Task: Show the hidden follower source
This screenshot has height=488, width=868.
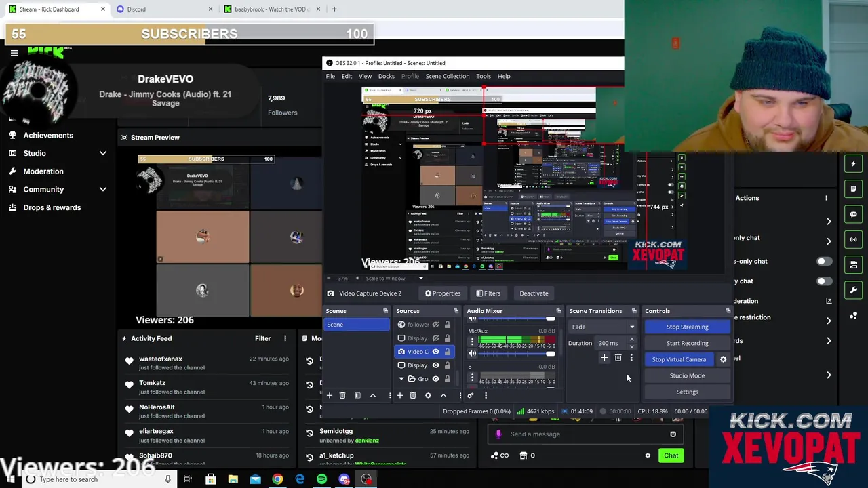Action: [x=435, y=325]
